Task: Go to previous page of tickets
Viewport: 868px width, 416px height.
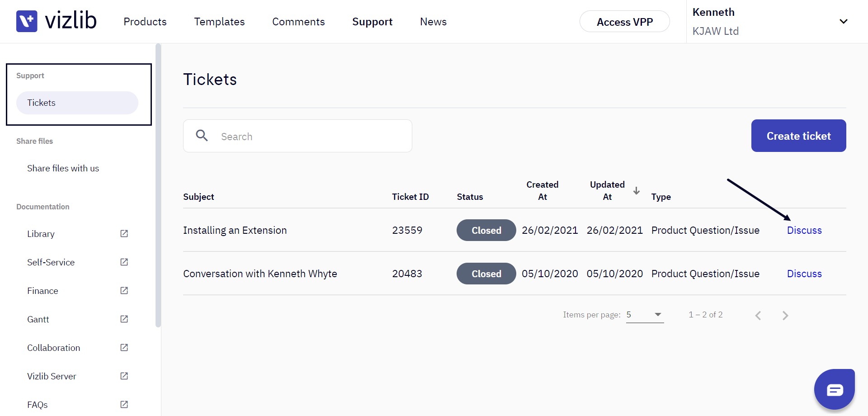Action: click(758, 315)
